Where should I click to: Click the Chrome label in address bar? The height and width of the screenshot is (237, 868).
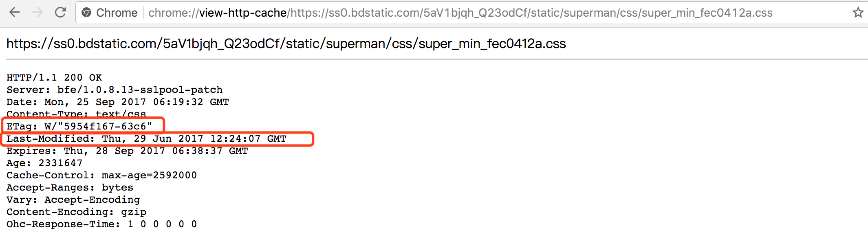117,13
